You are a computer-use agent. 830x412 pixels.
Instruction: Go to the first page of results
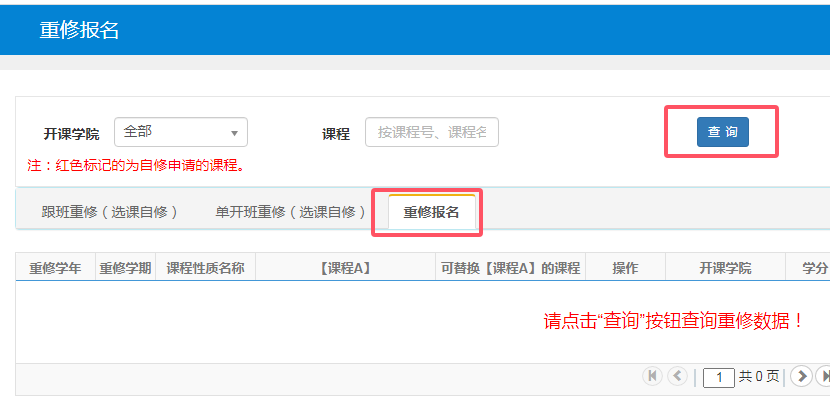pos(653,376)
